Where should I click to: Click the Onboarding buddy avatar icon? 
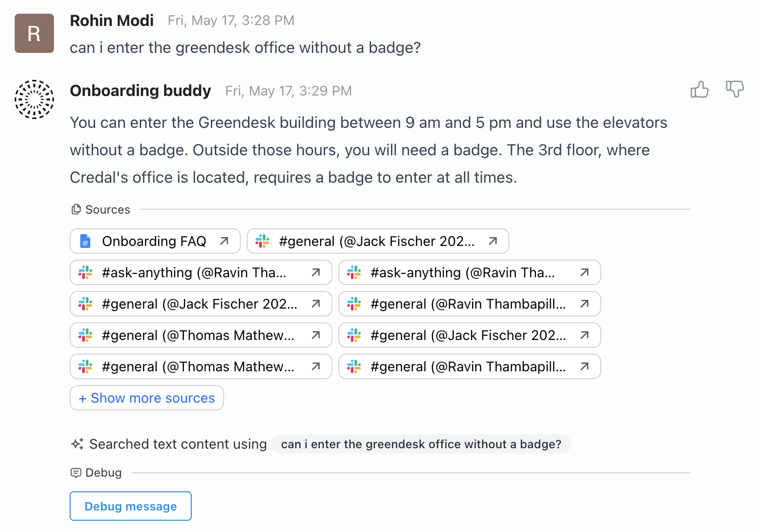tap(34, 99)
